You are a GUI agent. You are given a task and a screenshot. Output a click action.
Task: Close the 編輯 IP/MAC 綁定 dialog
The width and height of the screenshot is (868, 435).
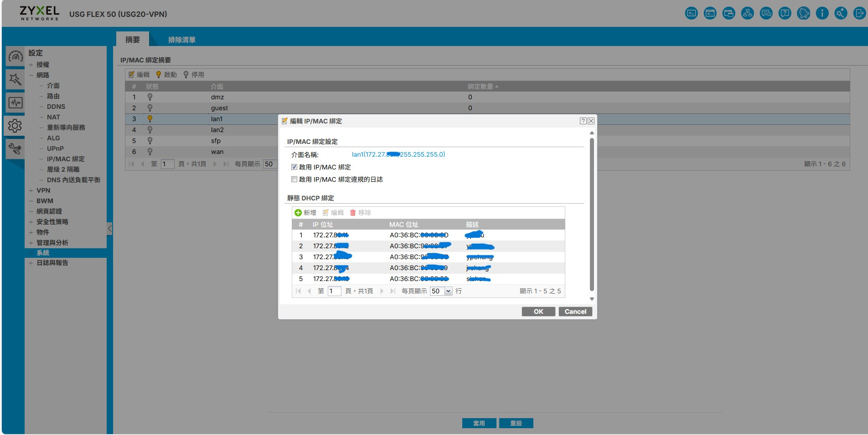591,121
